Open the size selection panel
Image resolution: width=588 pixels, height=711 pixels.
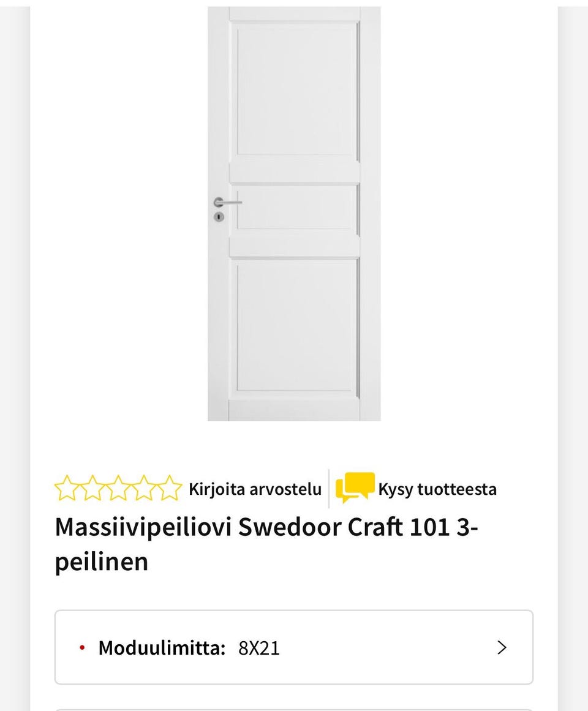click(x=294, y=647)
